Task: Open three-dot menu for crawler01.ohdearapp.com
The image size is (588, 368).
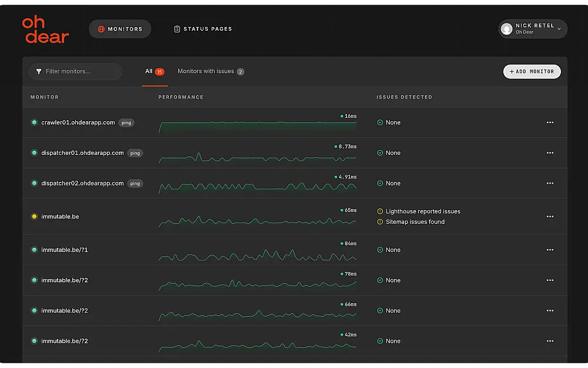Action: [550, 122]
